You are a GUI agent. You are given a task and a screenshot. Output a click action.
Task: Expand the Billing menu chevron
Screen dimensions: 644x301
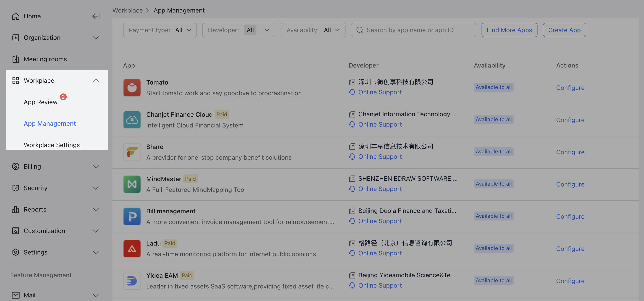[x=96, y=166]
